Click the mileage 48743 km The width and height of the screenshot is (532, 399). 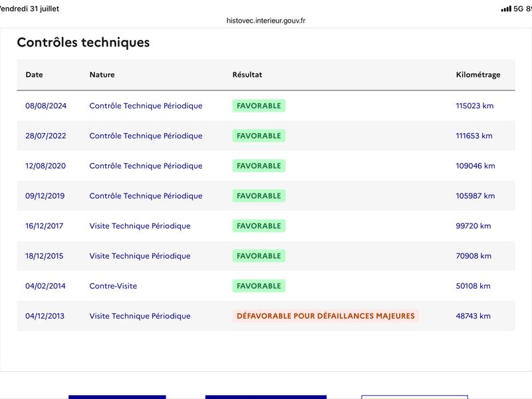pos(473,316)
